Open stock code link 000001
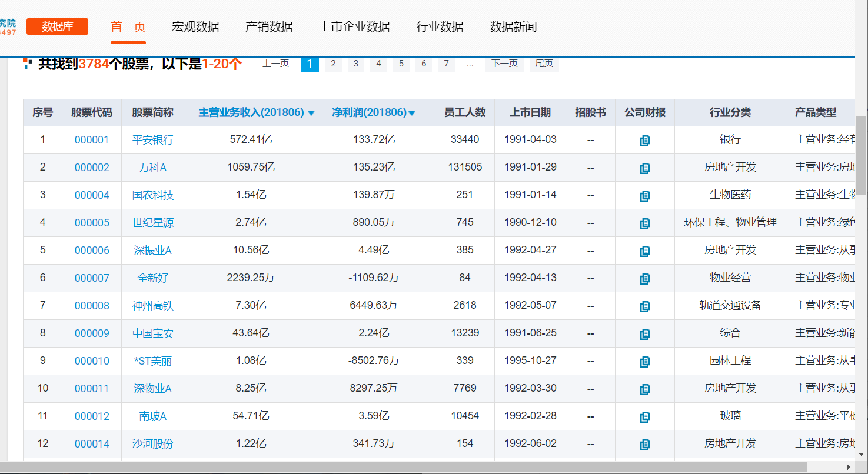Viewport: 868px width, 474px height. click(x=92, y=140)
